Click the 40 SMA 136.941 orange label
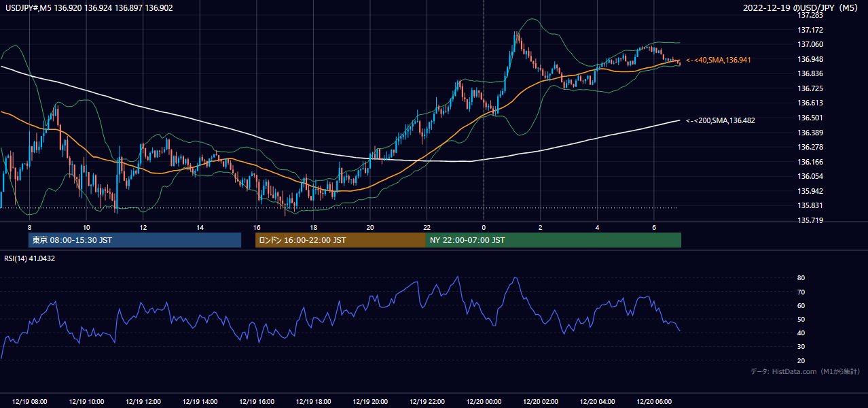Screen dimensions: 868x408 tap(719, 60)
